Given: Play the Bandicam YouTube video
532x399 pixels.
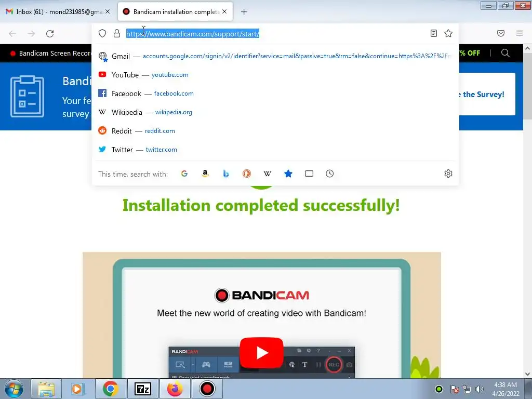Looking at the screenshot, I should coord(262,353).
